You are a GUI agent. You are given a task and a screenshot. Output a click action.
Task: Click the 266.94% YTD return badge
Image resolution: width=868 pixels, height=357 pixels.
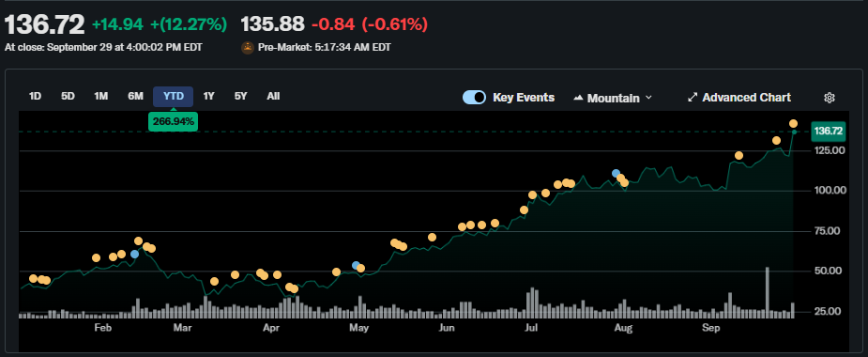click(x=174, y=121)
